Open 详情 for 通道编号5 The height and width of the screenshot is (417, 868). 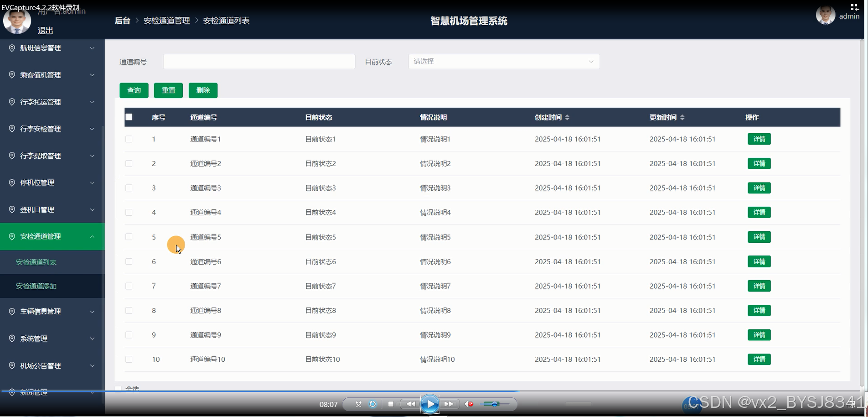click(759, 237)
